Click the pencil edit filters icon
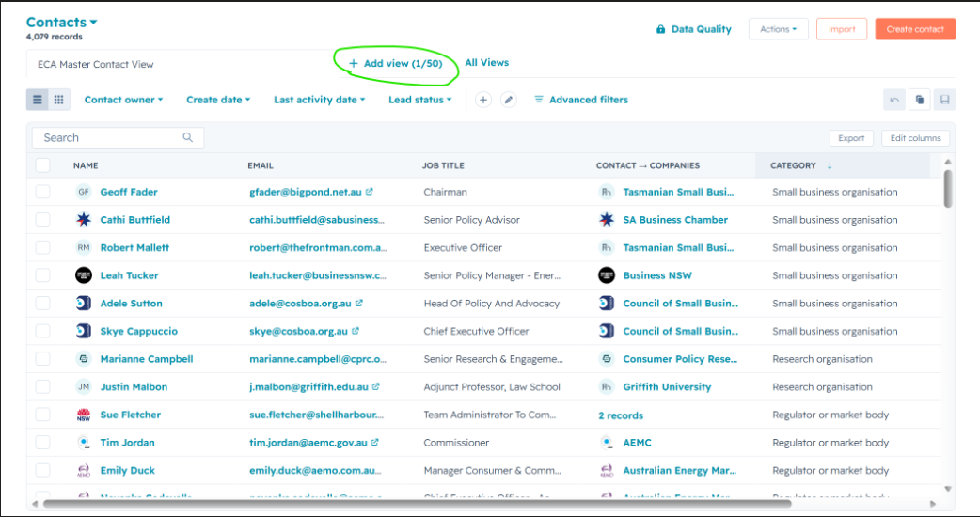The height and width of the screenshot is (517, 980). (509, 100)
